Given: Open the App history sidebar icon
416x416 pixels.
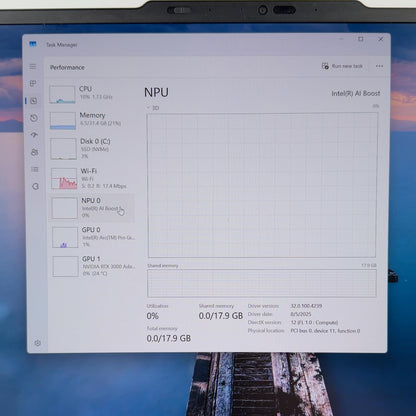Looking at the screenshot, I should click(x=34, y=118).
